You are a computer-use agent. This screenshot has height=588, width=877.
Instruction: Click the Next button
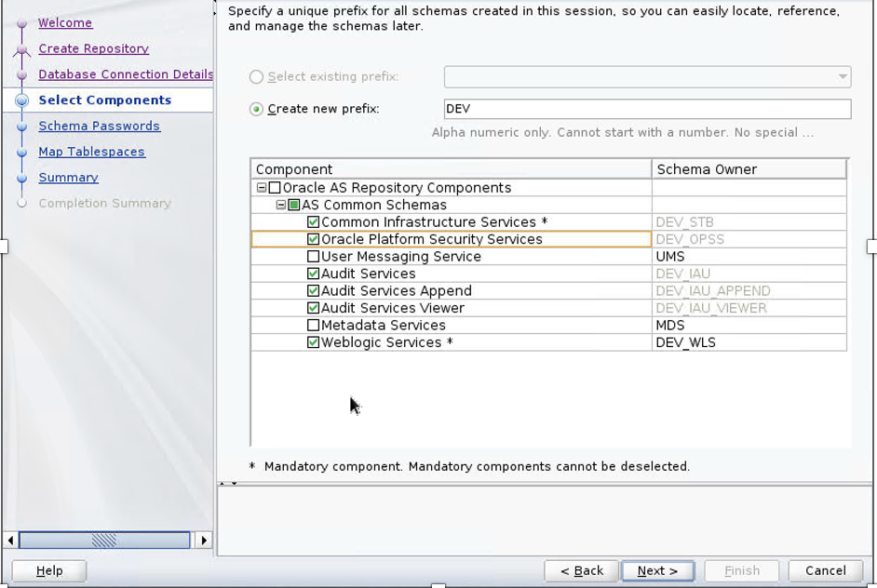click(657, 570)
